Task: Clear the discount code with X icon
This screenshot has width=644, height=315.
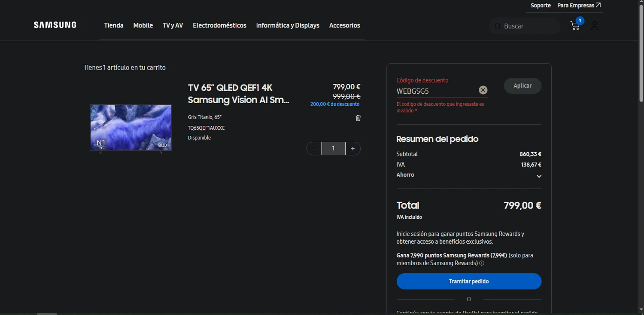Action: click(x=483, y=90)
